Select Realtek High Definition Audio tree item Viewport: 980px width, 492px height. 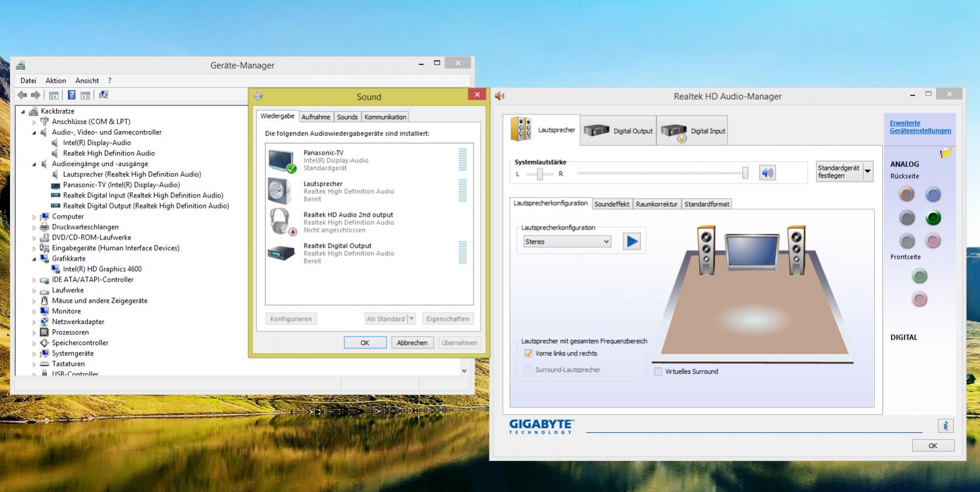[109, 153]
